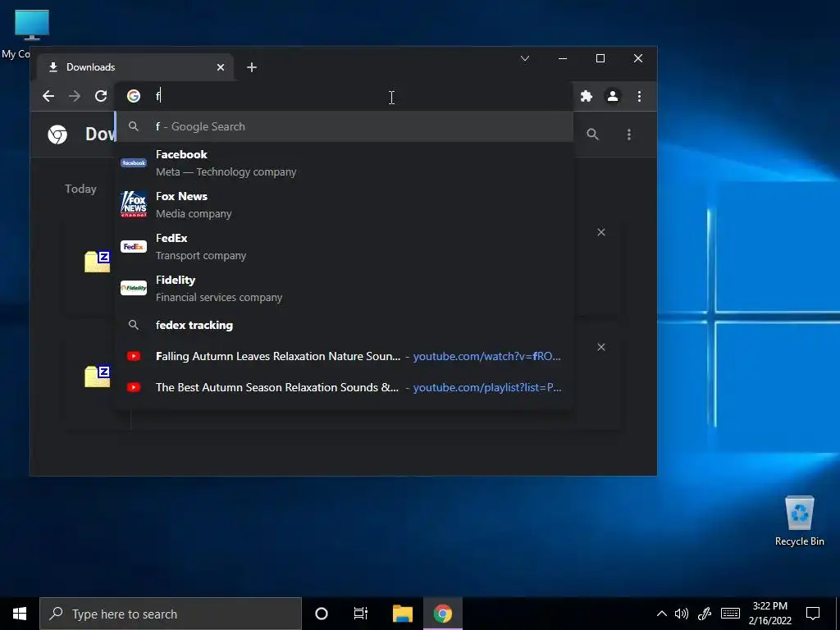This screenshot has width=840, height=630.
Task: Choose the 'fedex tracking' search suggestion
Action: pyautogui.click(x=344, y=325)
